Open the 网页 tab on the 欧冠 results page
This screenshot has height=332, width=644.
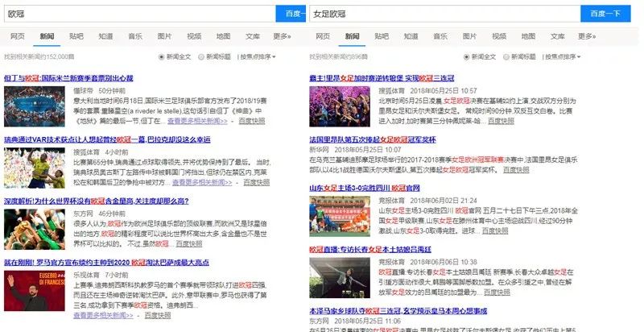click(x=17, y=36)
